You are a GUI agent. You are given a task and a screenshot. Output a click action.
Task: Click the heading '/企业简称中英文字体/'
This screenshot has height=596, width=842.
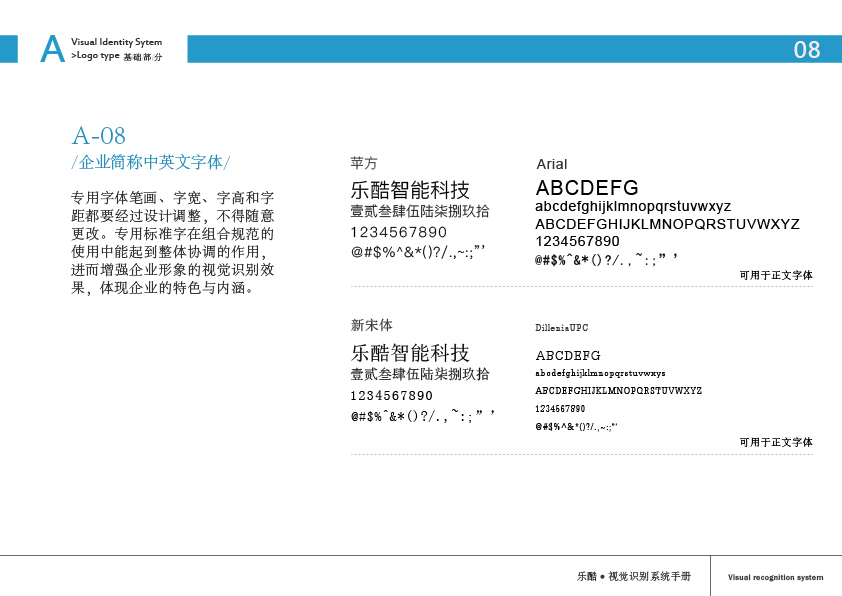(x=151, y=162)
